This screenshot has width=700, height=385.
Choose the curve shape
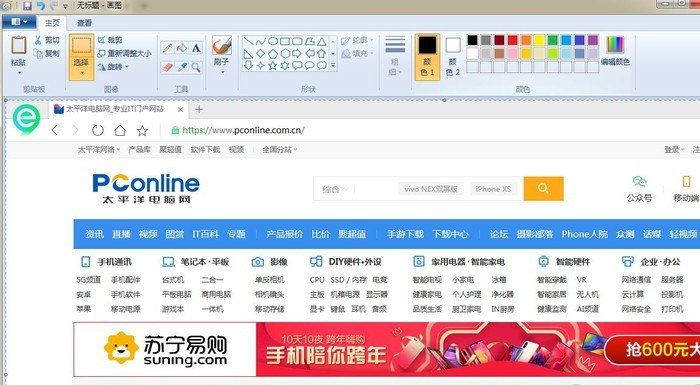261,42
